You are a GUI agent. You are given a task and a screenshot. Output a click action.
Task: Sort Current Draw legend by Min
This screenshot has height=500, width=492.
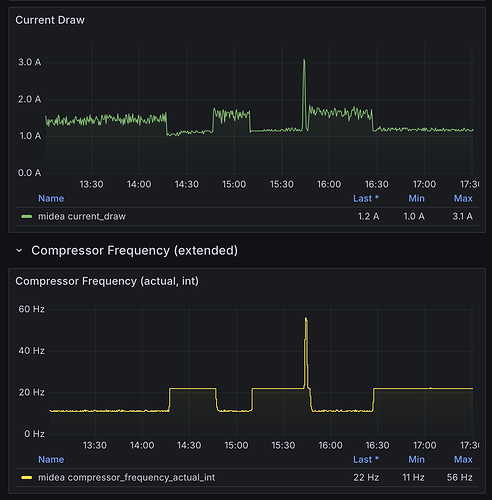tap(416, 198)
